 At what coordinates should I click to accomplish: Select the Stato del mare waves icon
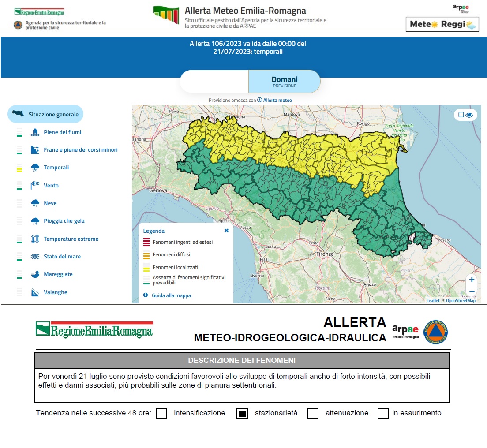(x=35, y=257)
